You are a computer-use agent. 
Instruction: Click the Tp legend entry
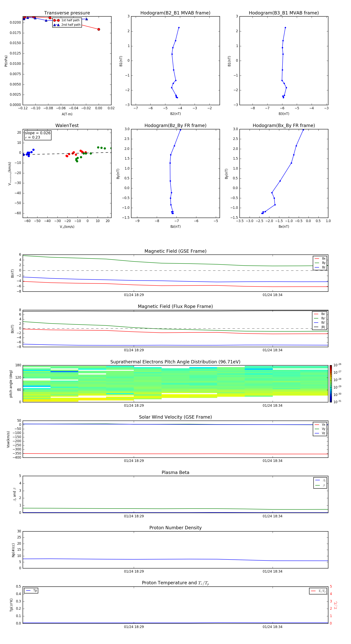tap(31, 591)
